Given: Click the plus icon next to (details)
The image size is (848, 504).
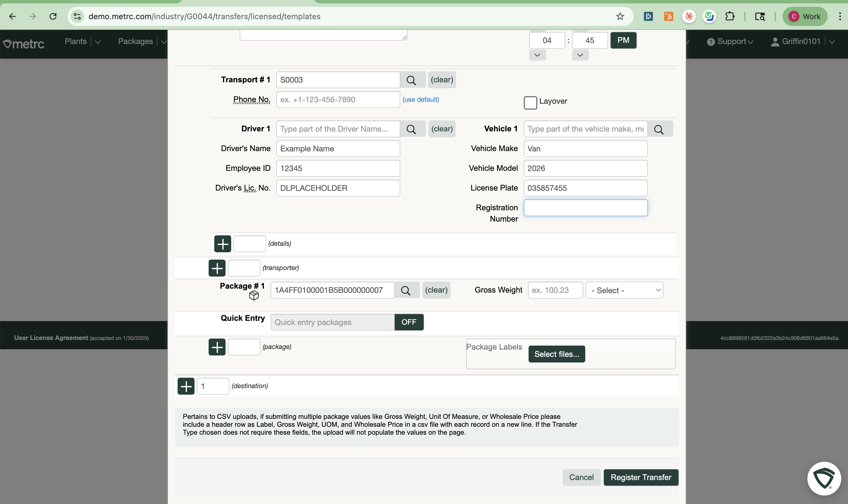Looking at the screenshot, I should pyautogui.click(x=222, y=244).
